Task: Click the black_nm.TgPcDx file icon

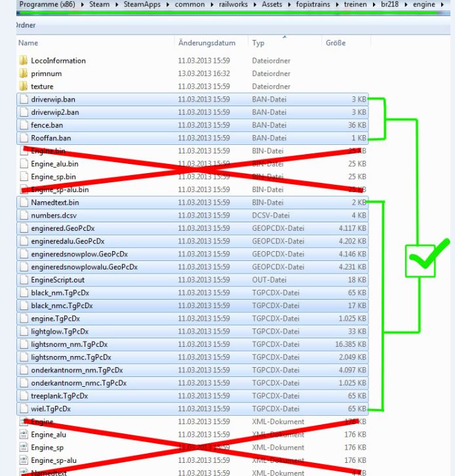Action: coord(24,292)
